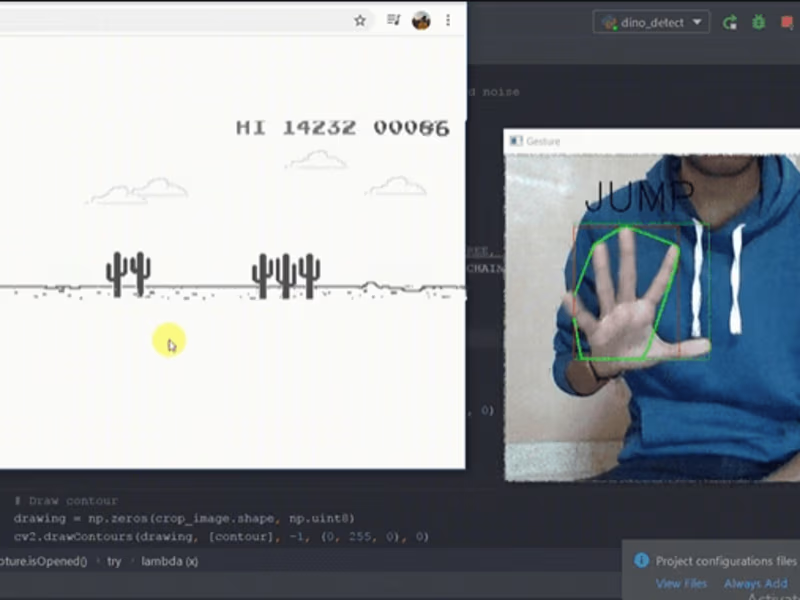The height and width of the screenshot is (600, 800).
Task: Select the isOpened() breadcrumb item
Action: (x=43, y=561)
